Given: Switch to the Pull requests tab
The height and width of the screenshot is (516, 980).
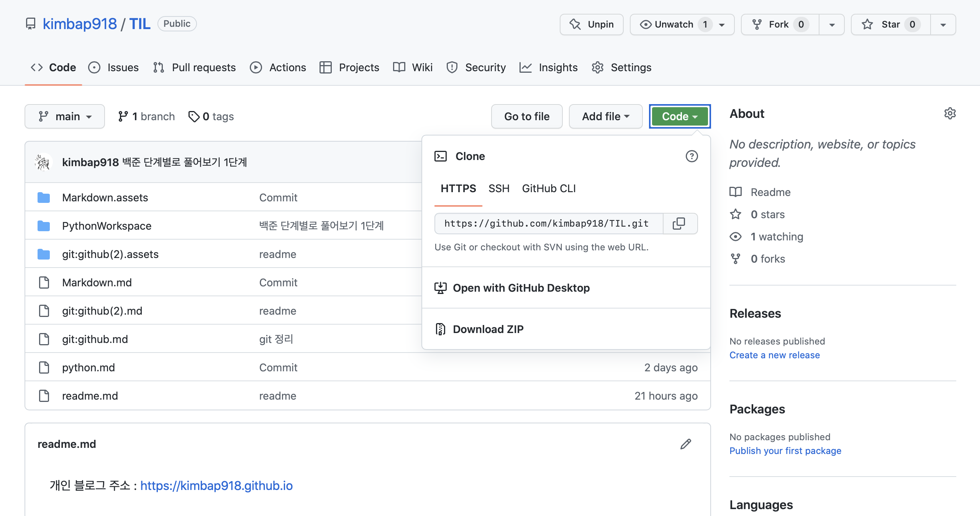Looking at the screenshot, I should click(x=195, y=67).
